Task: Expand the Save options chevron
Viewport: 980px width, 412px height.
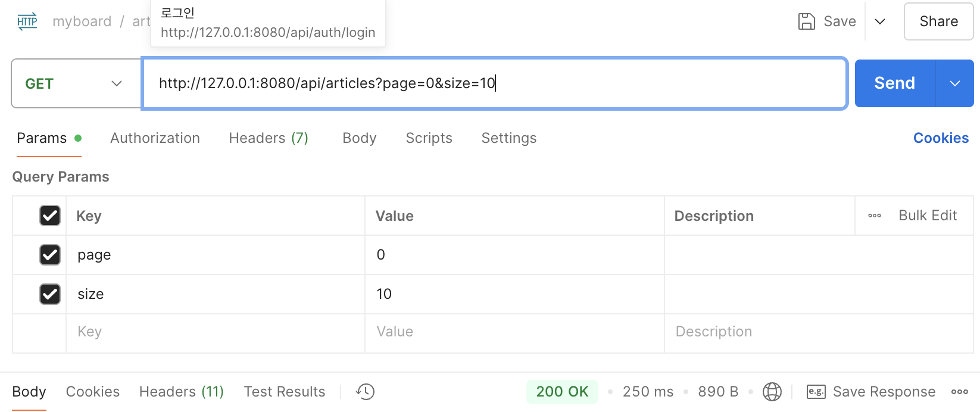Action: pos(879,21)
